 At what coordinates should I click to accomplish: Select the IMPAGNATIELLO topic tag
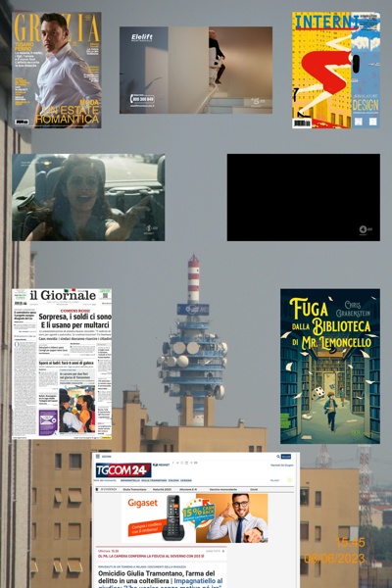coord(130,480)
